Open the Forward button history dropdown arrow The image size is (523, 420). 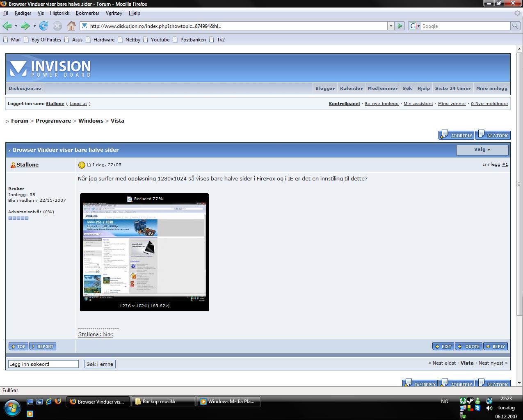point(34,26)
